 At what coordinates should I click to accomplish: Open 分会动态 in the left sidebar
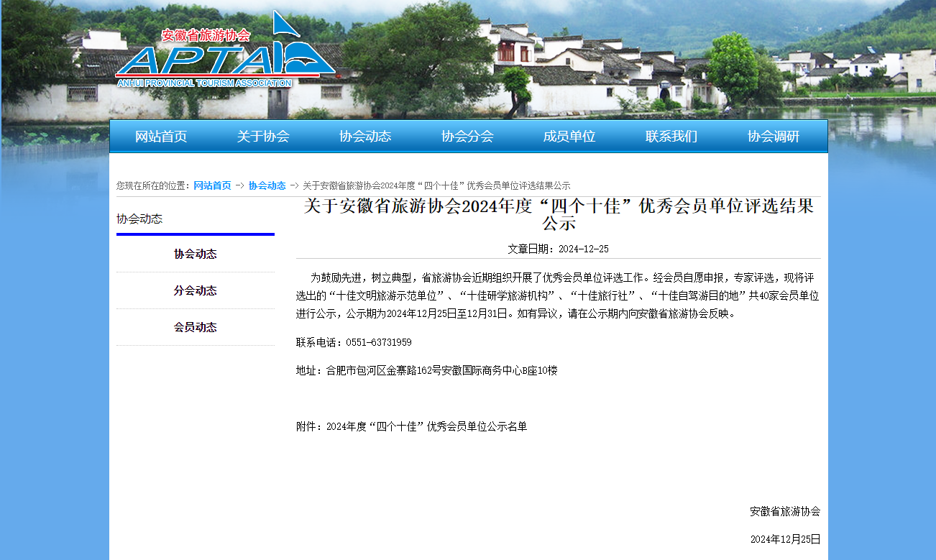[x=195, y=290]
